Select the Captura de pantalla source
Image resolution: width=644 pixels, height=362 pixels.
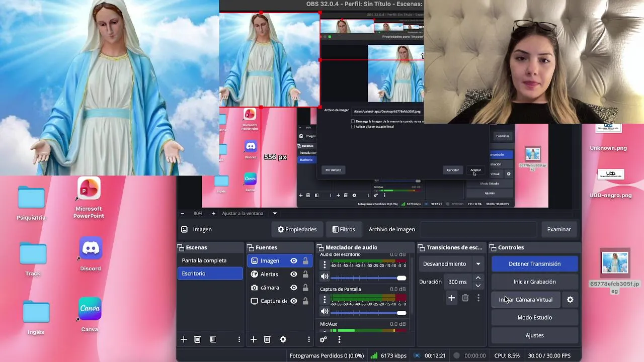[280, 301]
